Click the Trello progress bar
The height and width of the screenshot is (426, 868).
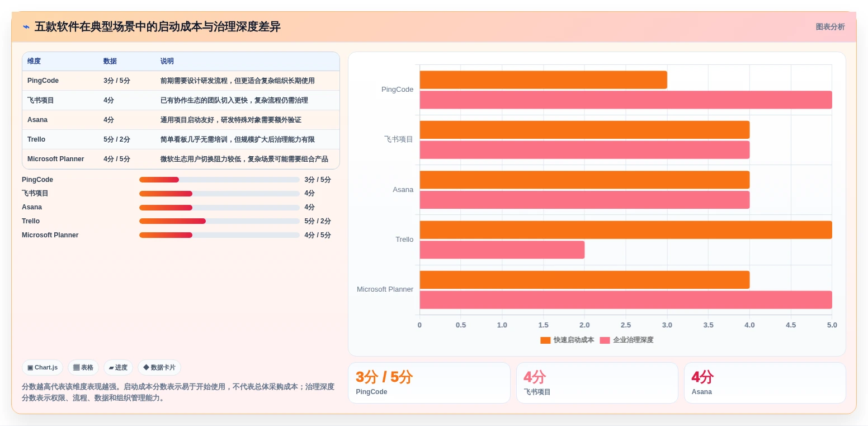(219, 221)
